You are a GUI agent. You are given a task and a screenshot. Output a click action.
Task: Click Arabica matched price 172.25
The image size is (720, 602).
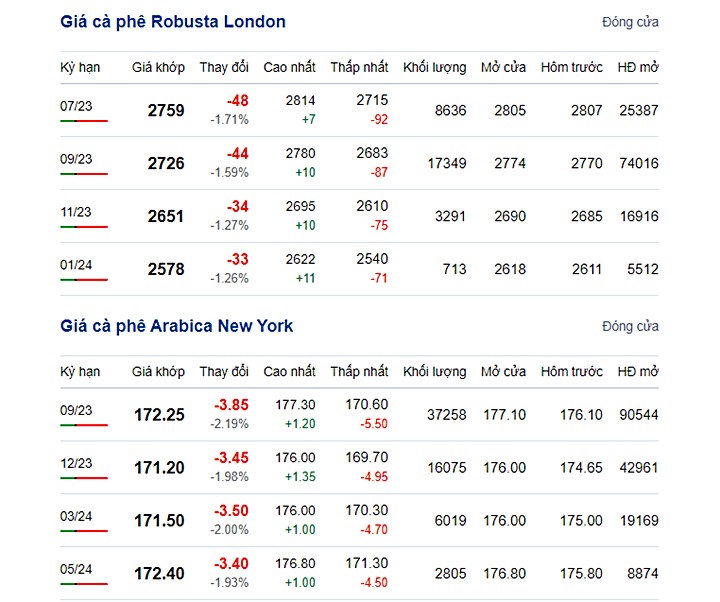[159, 415]
